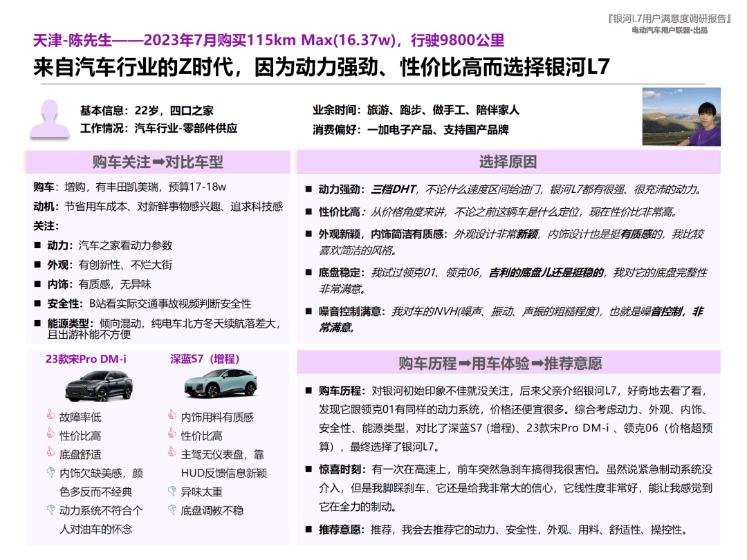
Task: Click the 购车关注➡对比车型 section header
Action: [158, 162]
